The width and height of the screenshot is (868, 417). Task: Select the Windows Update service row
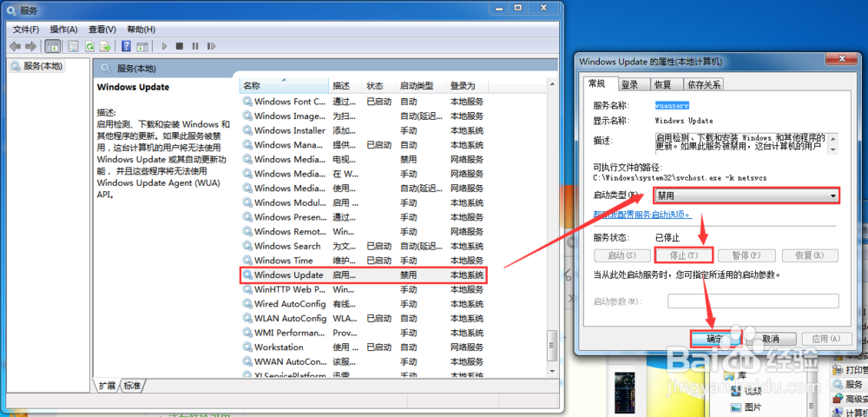tap(365, 275)
